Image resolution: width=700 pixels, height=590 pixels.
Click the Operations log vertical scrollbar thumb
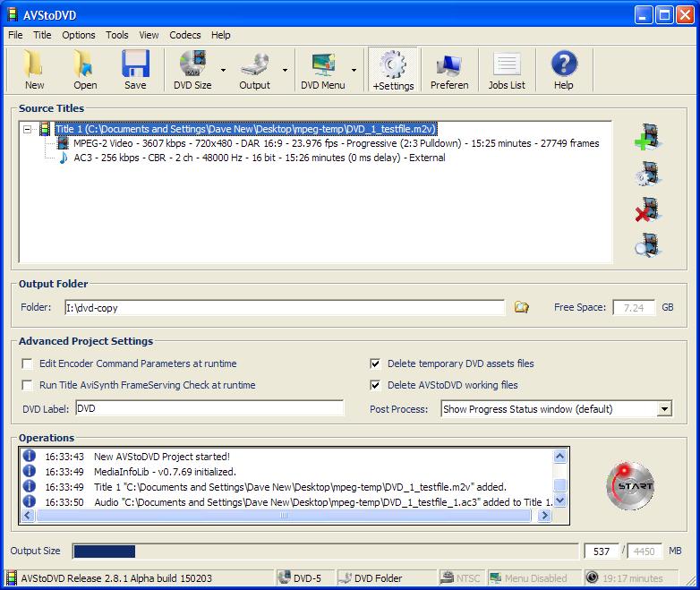[x=559, y=484]
